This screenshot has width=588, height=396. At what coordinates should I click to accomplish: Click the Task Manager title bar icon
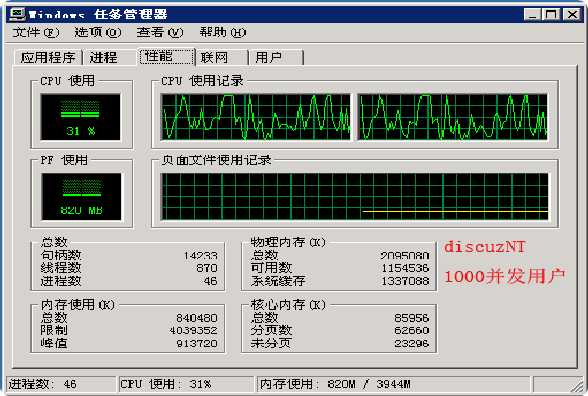[17, 14]
